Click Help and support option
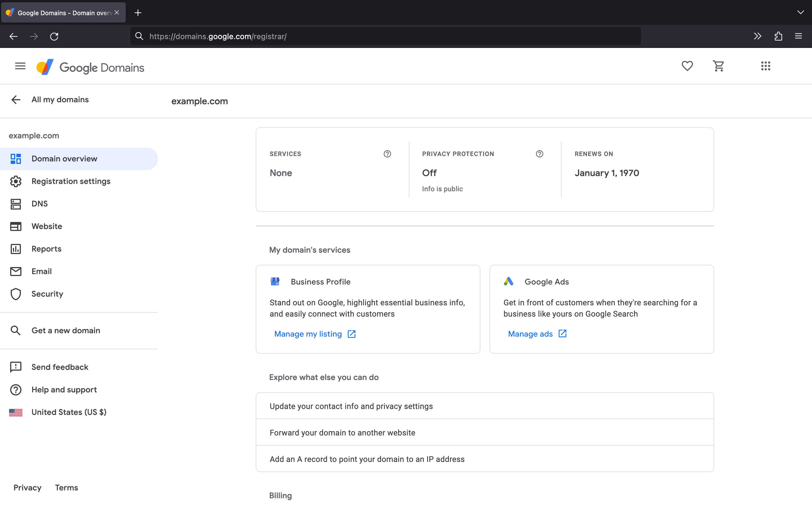Image resolution: width=812 pixels, height=507 pixels. [x=64, y=389]
